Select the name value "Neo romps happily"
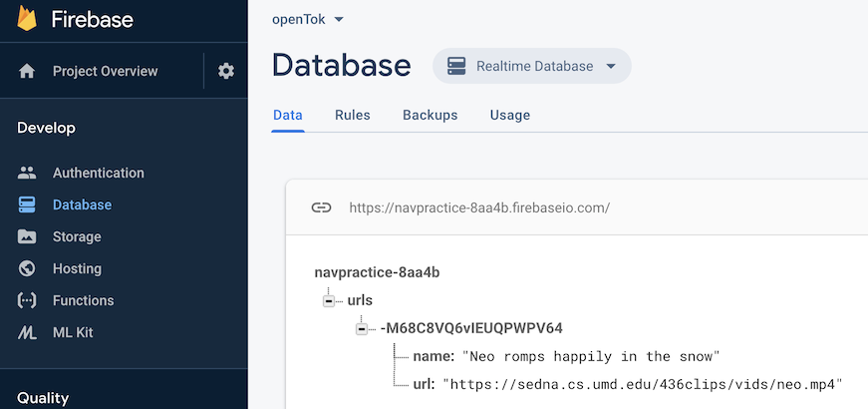Screen dimensions: 868x409 [x=591, y=356]
